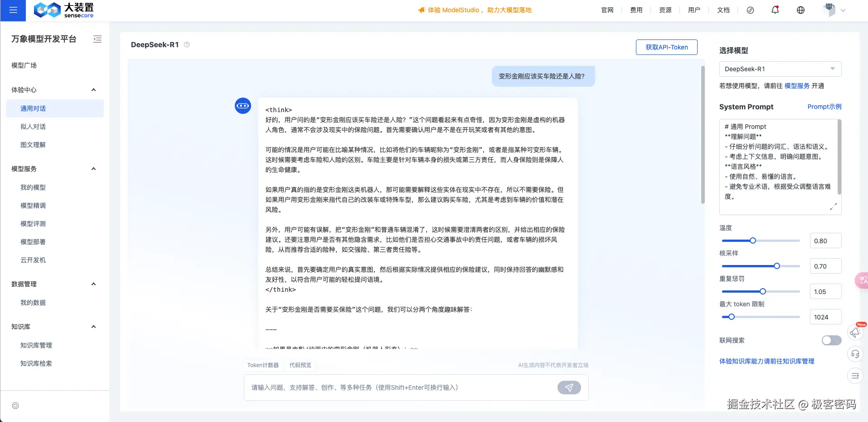Image resolution: width=868 pixels, height=422 pixels.
Task: Open the headset customer support icon
Action: [855, 354]
